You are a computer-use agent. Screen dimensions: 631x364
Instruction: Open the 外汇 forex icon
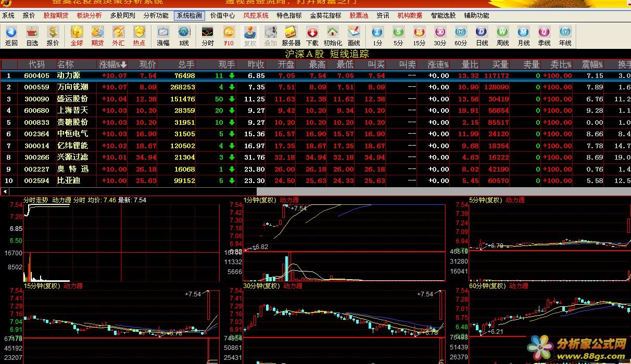click(118, 36)
